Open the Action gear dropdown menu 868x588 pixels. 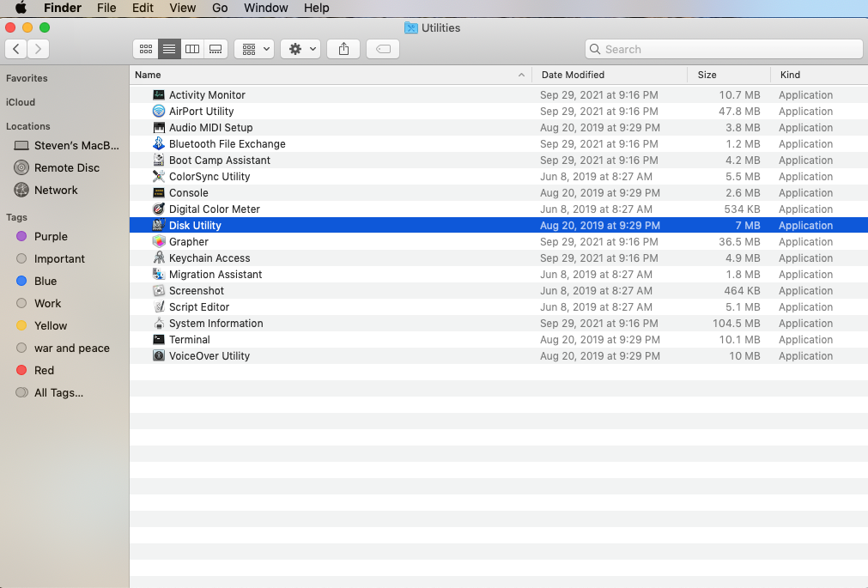tap(300, 49)
